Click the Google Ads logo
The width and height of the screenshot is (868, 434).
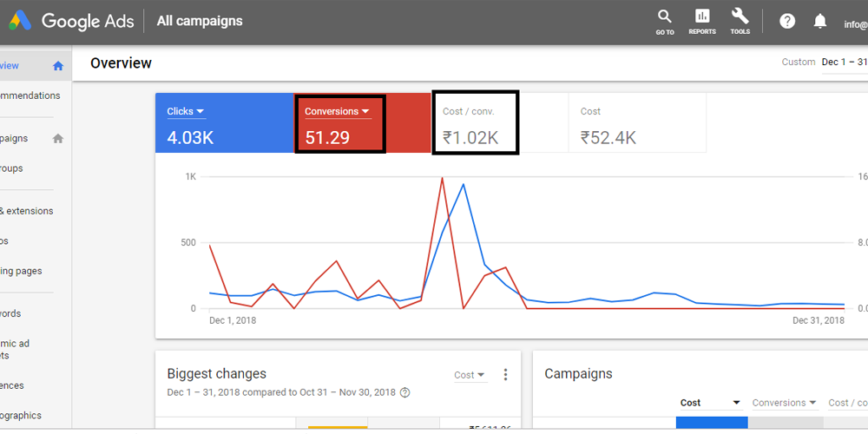[21, 21]
